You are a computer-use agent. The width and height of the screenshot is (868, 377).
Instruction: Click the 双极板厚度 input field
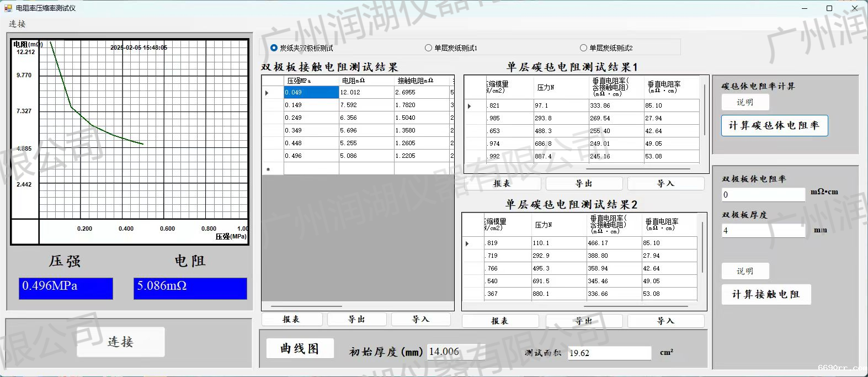click(763, 231)
